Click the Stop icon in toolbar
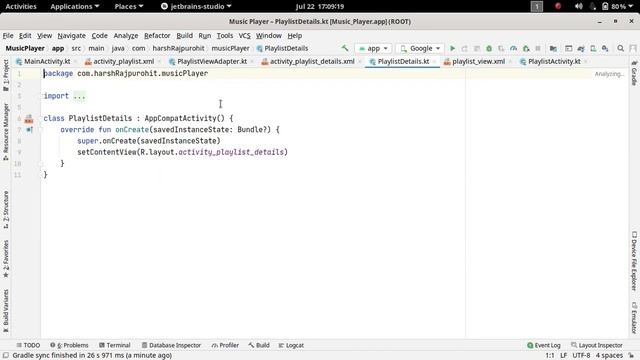640x360 pixels. coord(538,48)
